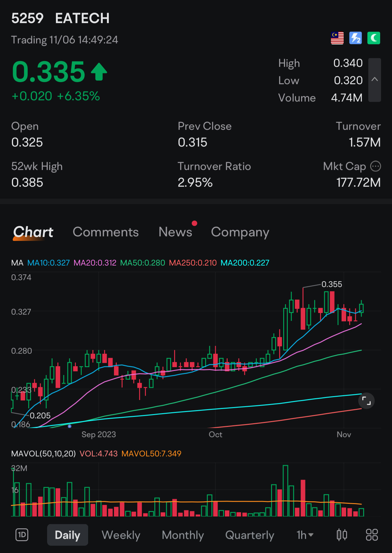
Task: Tap the current price 0.335
Action: tap(49, 72)
